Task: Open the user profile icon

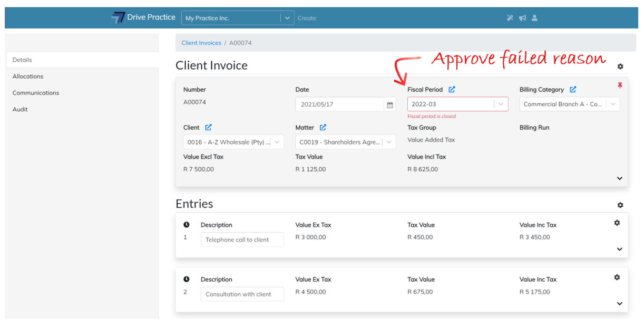Action: [534, 18]
